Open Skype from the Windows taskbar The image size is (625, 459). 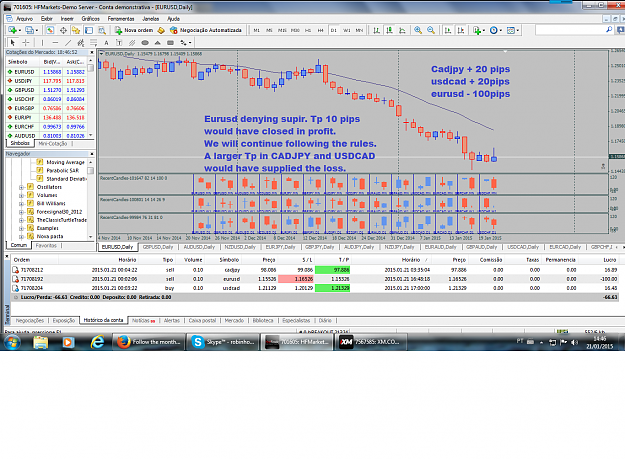click(224, 342)
